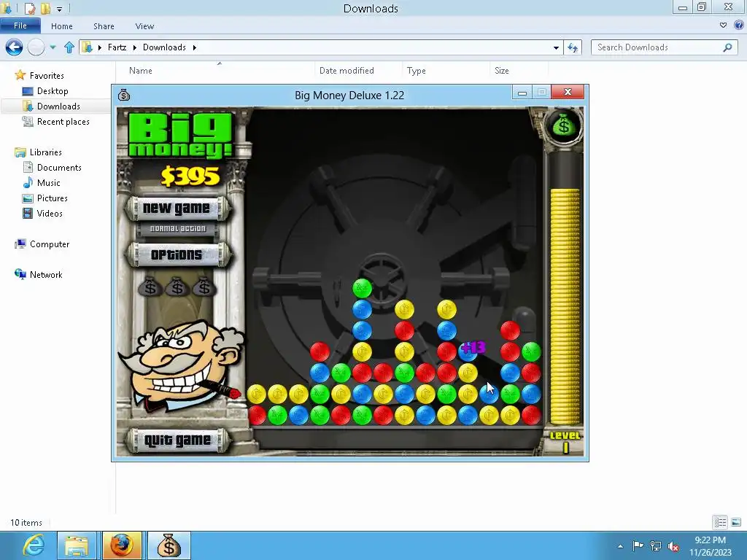
Task: Expand the arrow after Fartz breadcrumb
Action: [135, 47]
